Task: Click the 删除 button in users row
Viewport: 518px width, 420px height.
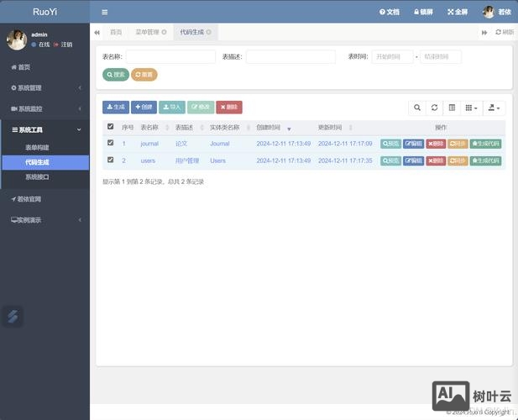Action: point(436,161)
